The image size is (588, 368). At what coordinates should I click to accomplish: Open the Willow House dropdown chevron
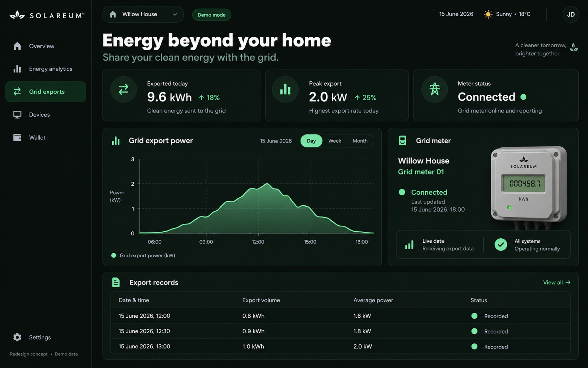coord(175,14)
